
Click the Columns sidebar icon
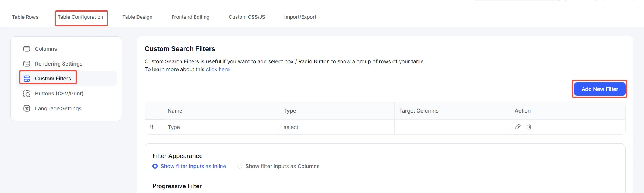point(27,49)
